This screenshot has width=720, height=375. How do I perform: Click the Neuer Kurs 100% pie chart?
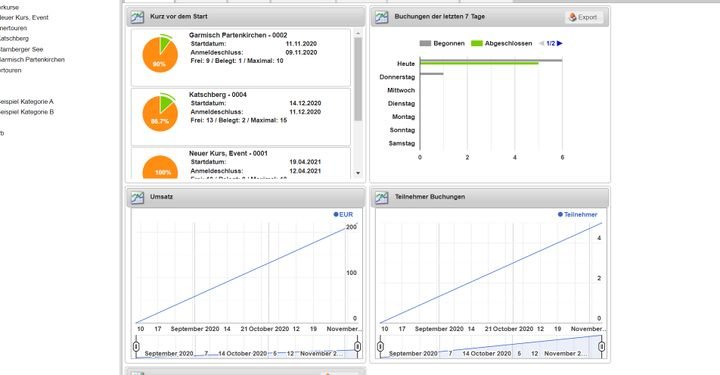(160, 168)
